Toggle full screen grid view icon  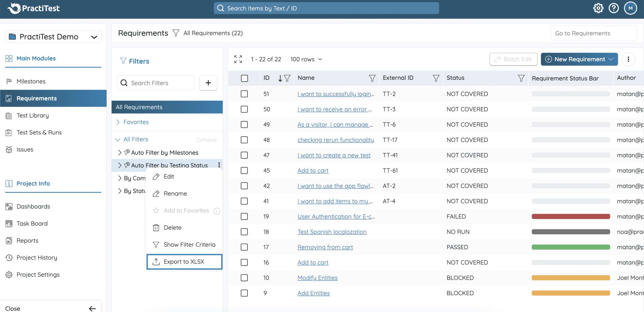[x=238, y=59]
